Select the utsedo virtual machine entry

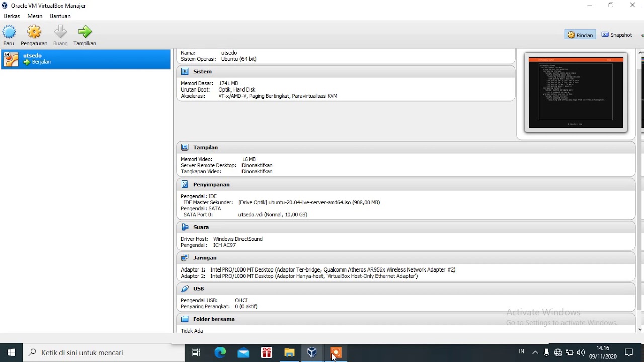(86, 59)
